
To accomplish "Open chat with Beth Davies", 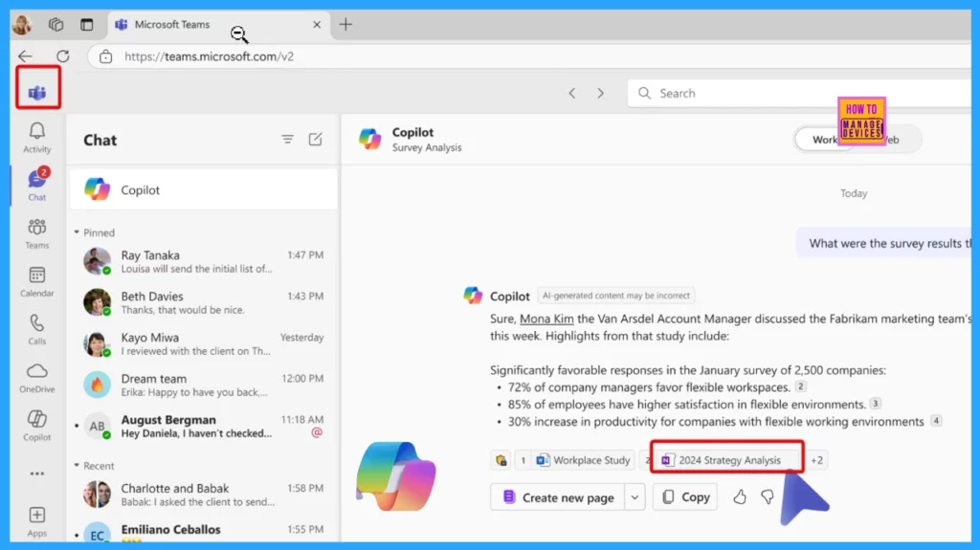I will 204,302.
